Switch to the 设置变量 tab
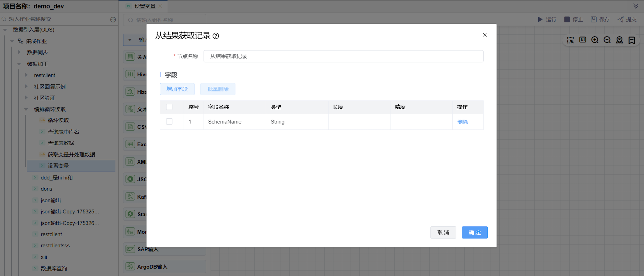The image size is (644, 276). pyautogui.click(x=145, y=6)
